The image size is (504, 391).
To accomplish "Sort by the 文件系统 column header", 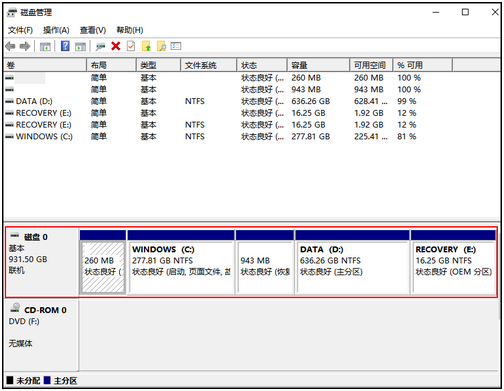I will (209, 65).
